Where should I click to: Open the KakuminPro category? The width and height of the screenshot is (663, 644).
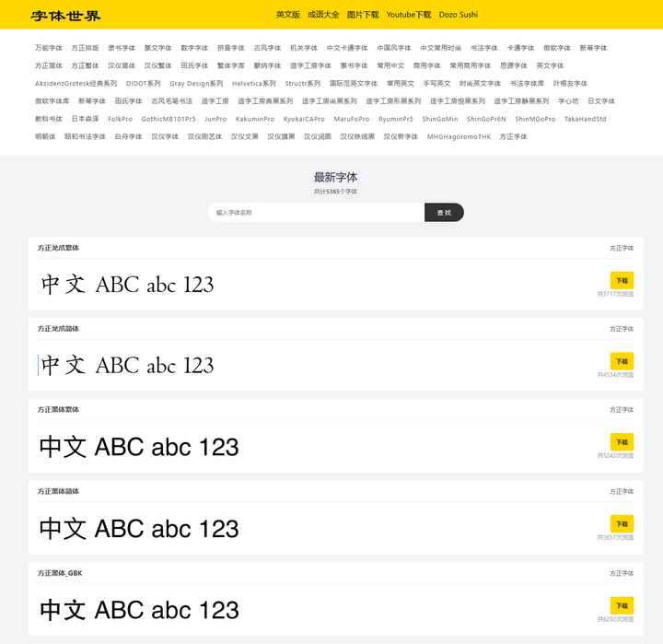pos(255,119)
